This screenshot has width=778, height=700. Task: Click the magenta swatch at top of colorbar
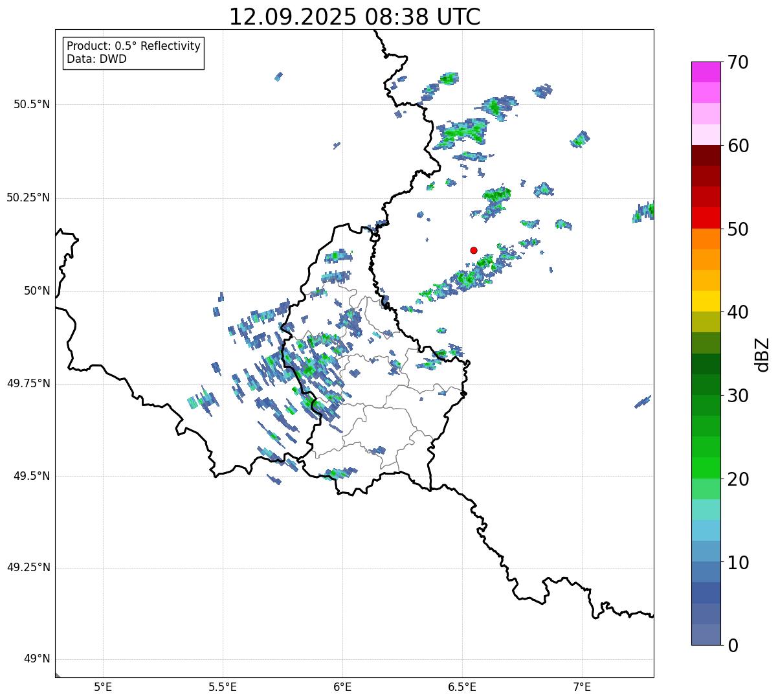705,72
